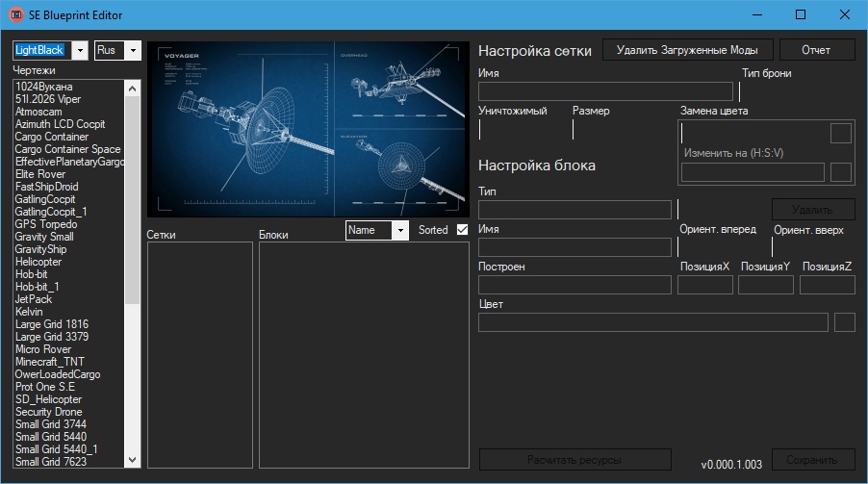
Task: Select the Small Grid 5440_1 blueprint
Action: pyautogui.click(x=69, y=449)
